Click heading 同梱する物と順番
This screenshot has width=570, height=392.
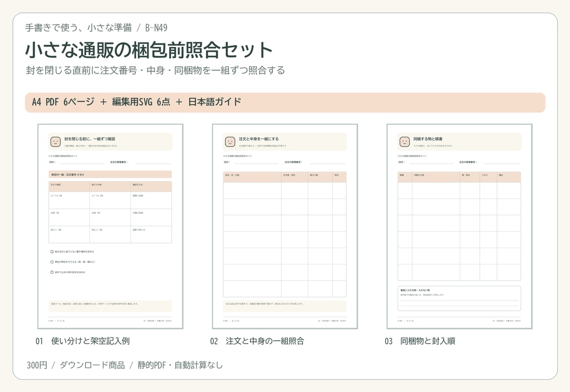pos(428,139)
